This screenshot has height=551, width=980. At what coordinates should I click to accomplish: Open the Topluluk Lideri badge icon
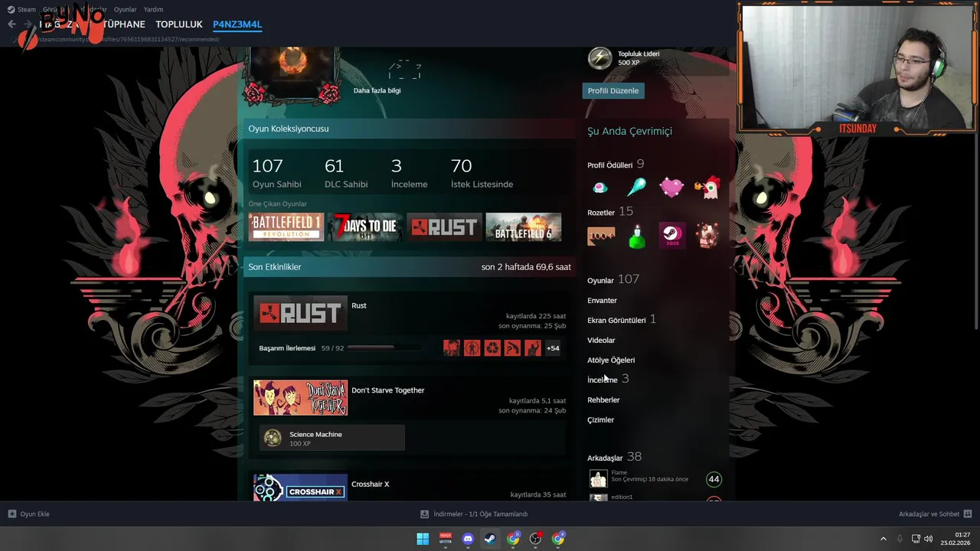[x=599, y=57]
